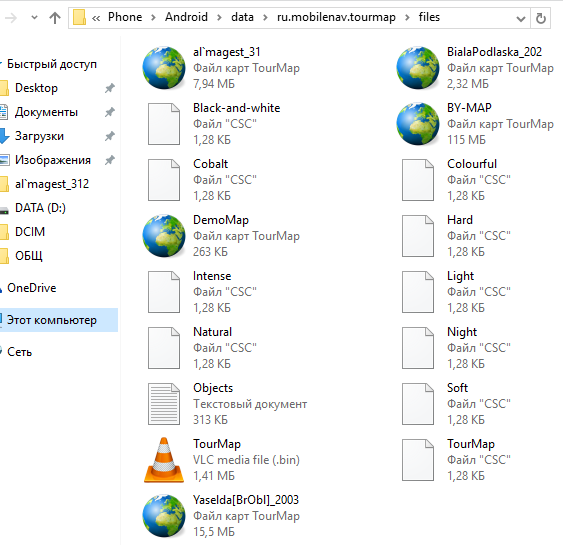This screenshot has height=545, width=563.
Task: Navigate to ru.mobilenav.tourmap in path
Action: [x=336, y=17]
